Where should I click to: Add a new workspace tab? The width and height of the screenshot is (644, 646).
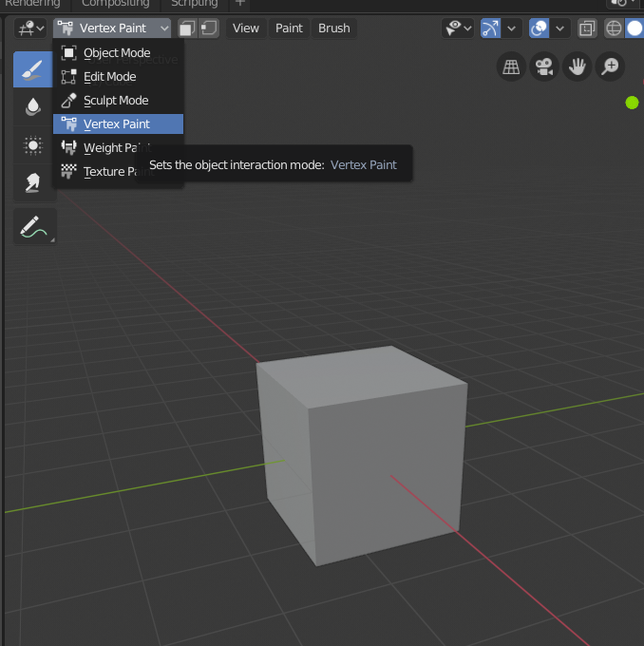point(239,4)
